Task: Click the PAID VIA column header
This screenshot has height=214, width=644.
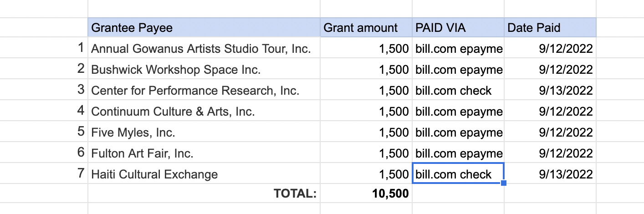Action: point(458,28)
